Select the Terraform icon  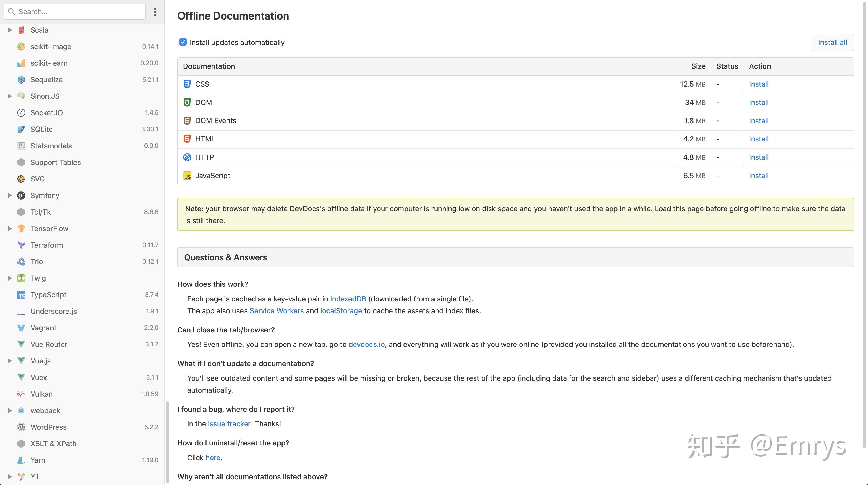tap(21, 245)
